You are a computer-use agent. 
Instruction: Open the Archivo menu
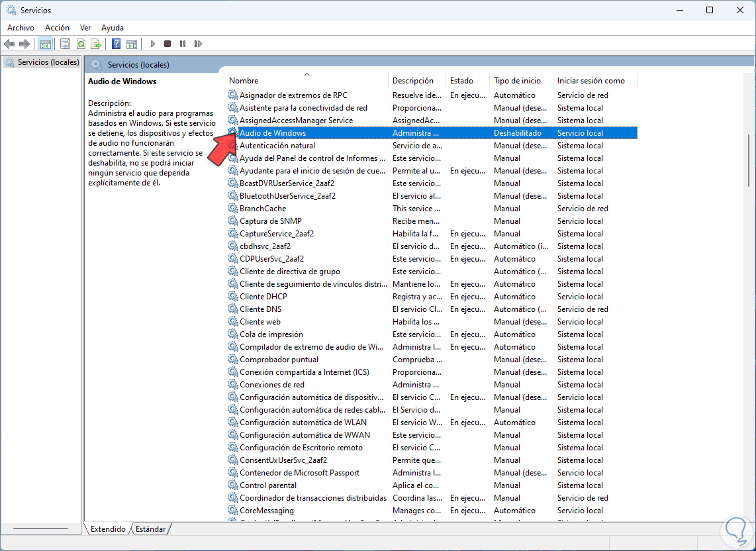[21, 28]
